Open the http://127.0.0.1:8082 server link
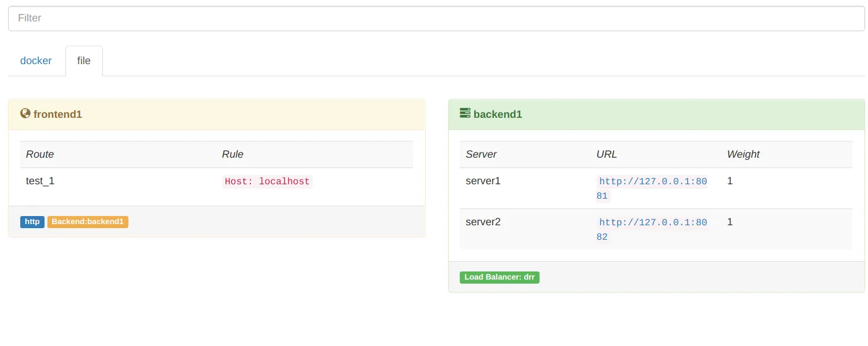Viewport: 868px width, 346px height. click(652, 223)
